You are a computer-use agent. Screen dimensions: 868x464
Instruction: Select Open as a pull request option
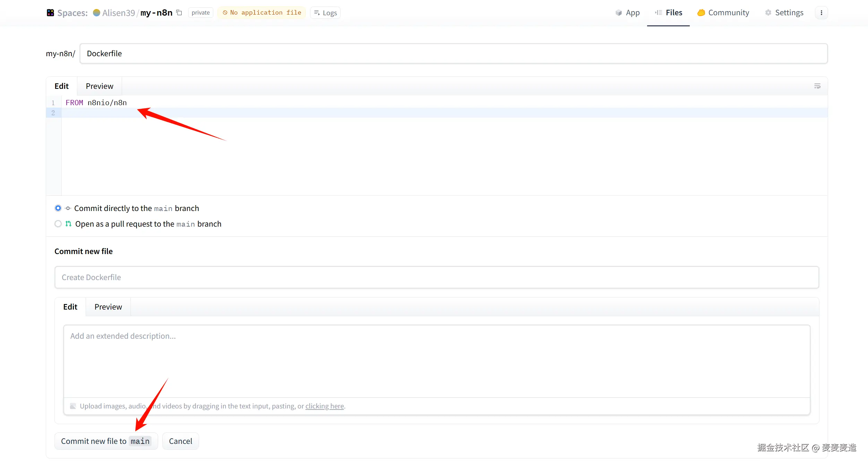tap(58, 224)
